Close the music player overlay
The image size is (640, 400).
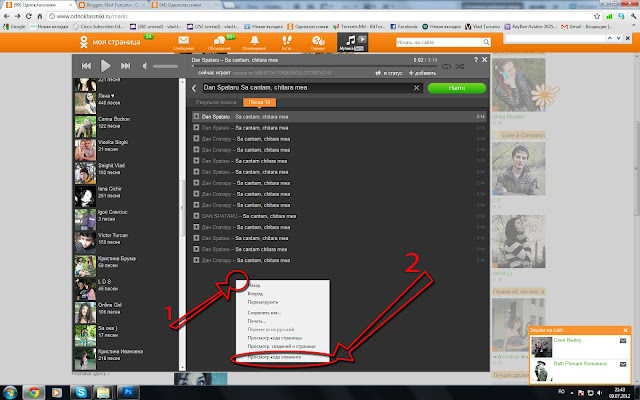[484, 60]
